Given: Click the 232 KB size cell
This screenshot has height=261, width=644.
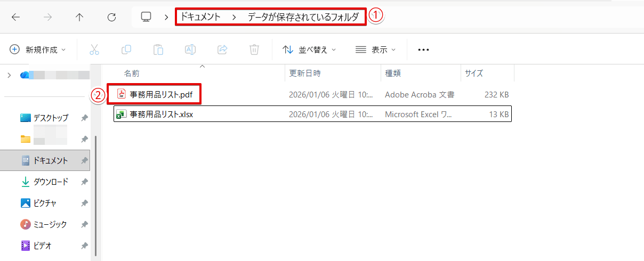Looking at the screenshot, I should 496,95.
